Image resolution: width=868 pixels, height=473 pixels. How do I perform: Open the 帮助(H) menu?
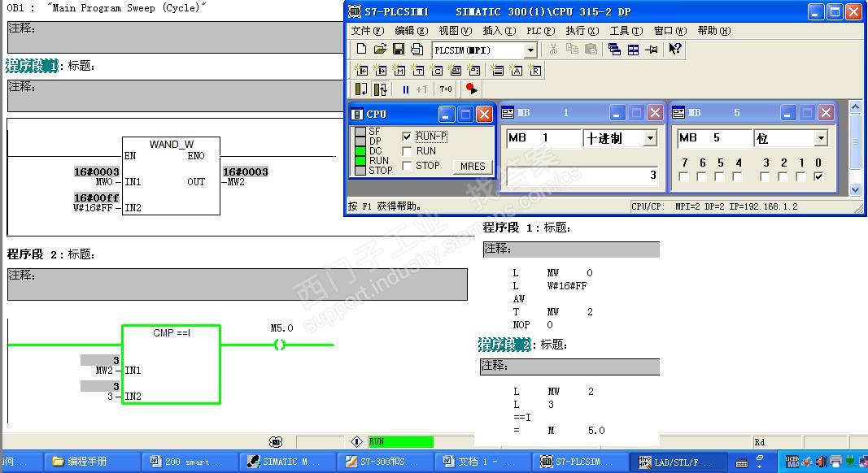click(714, 31)
